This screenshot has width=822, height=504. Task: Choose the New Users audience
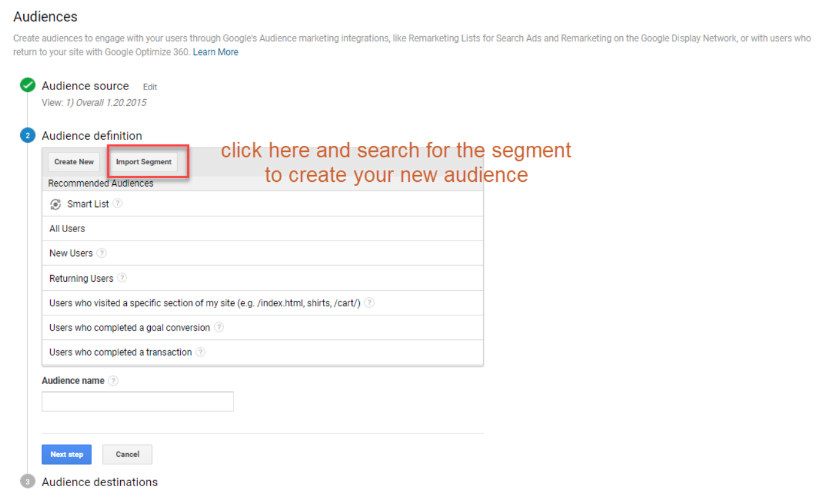[x=71, y=253]
